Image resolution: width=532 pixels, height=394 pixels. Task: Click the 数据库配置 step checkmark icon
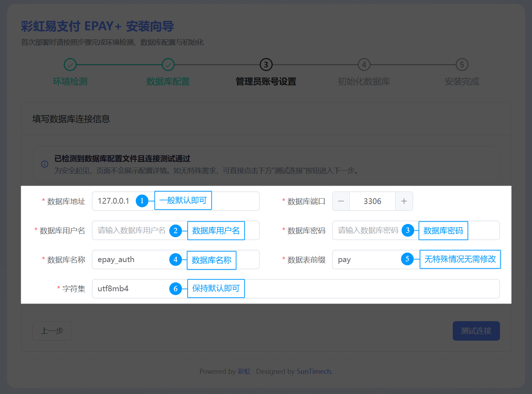[x=168, y=65]
